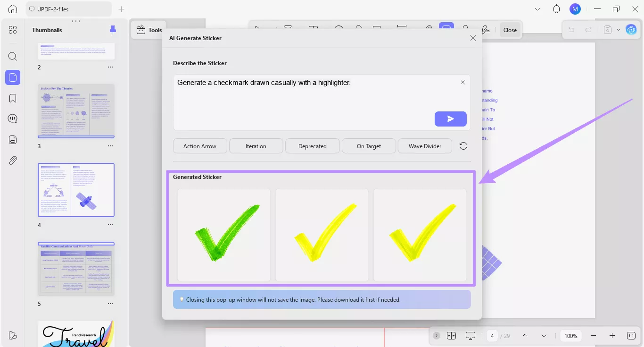Open the notifications bell
Screen dimensions: 644x347
[x=557, y=9]
